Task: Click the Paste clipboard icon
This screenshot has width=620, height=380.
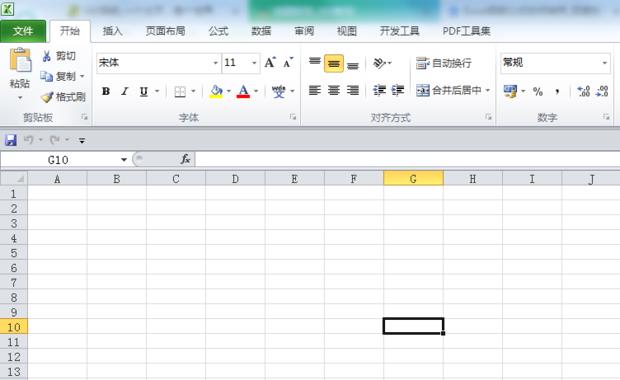Action: [x=20, y=60]
